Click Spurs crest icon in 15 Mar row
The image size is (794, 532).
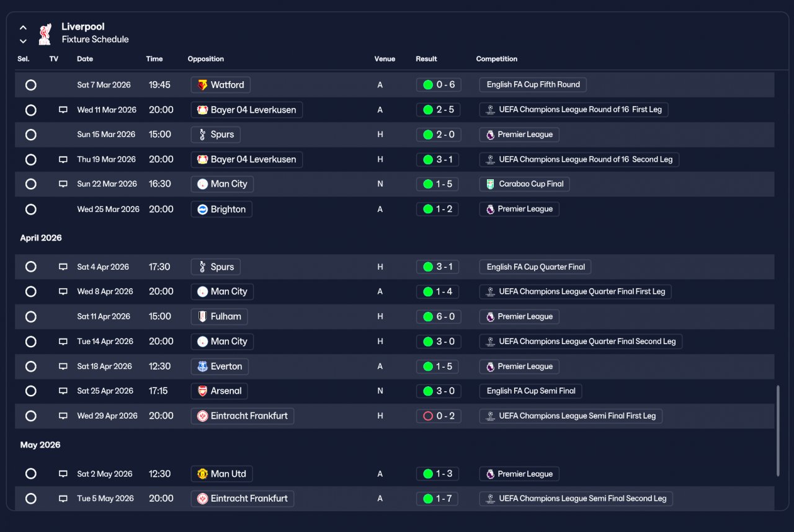[x=202, y=135]
